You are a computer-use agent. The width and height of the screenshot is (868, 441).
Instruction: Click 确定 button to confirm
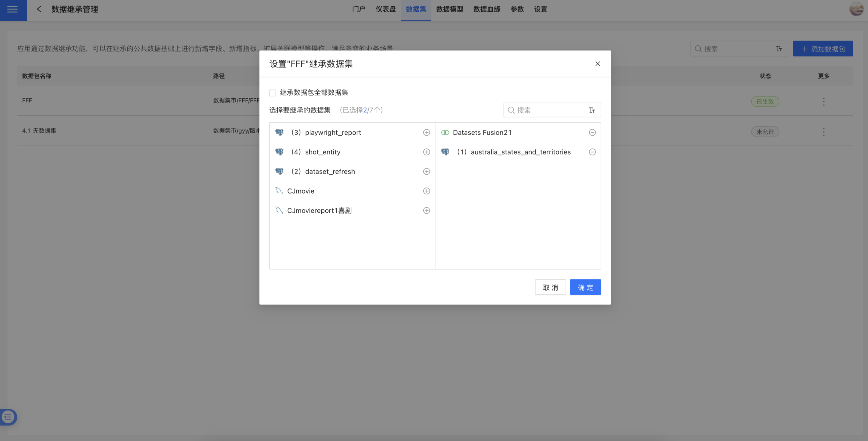point(585,287)
